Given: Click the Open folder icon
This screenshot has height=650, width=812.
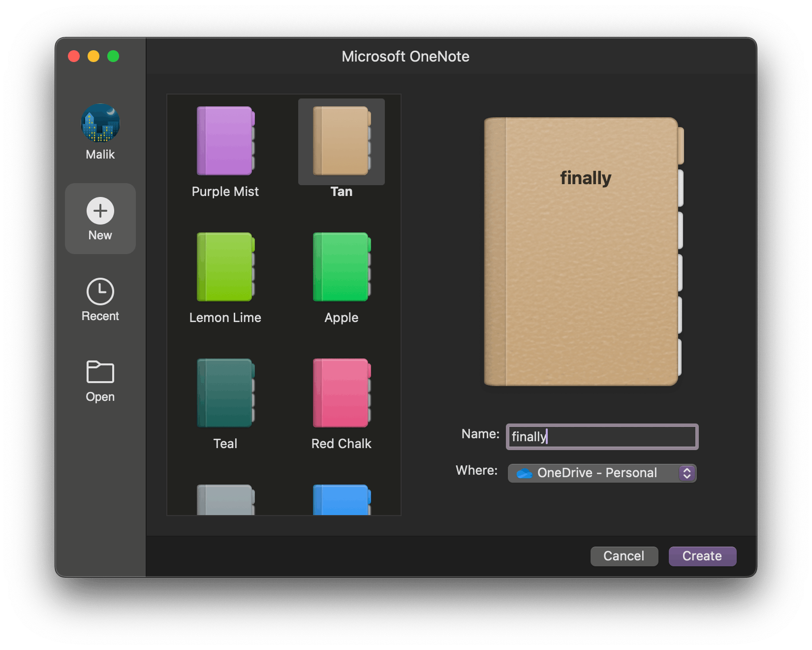Looking at the screenshot, I should (x=100, y=372).
